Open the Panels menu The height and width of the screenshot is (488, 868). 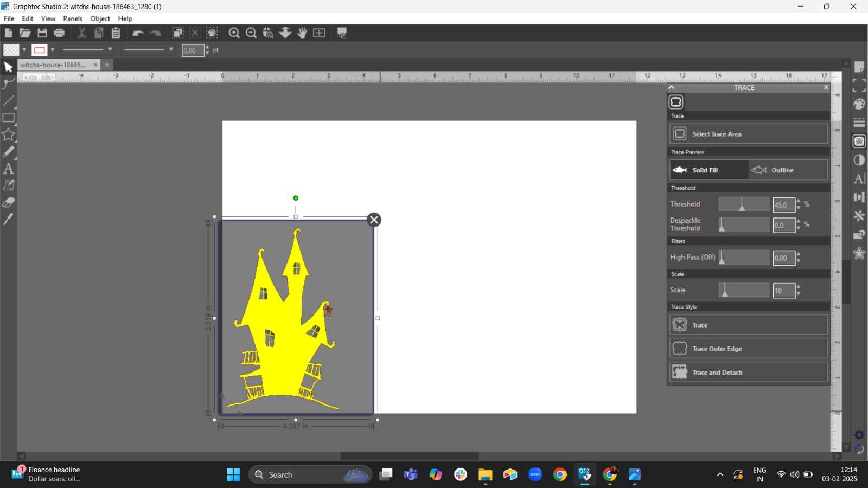click(73, 18)
